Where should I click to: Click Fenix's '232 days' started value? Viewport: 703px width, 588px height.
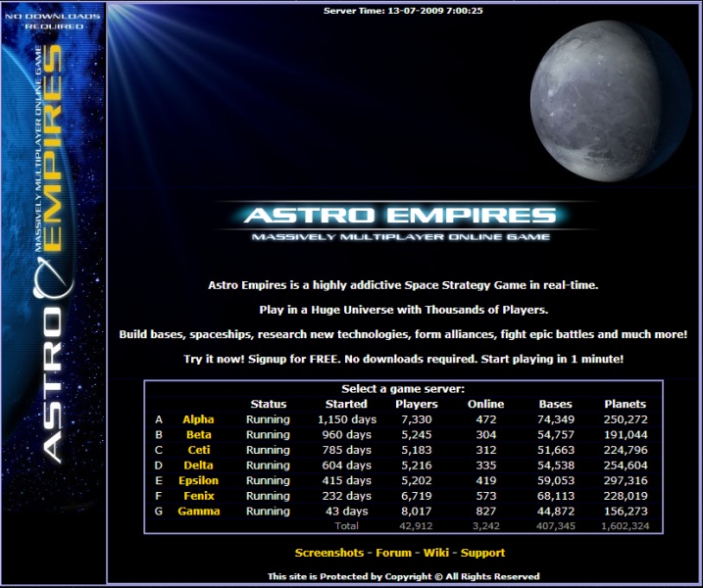click(346, 496)
